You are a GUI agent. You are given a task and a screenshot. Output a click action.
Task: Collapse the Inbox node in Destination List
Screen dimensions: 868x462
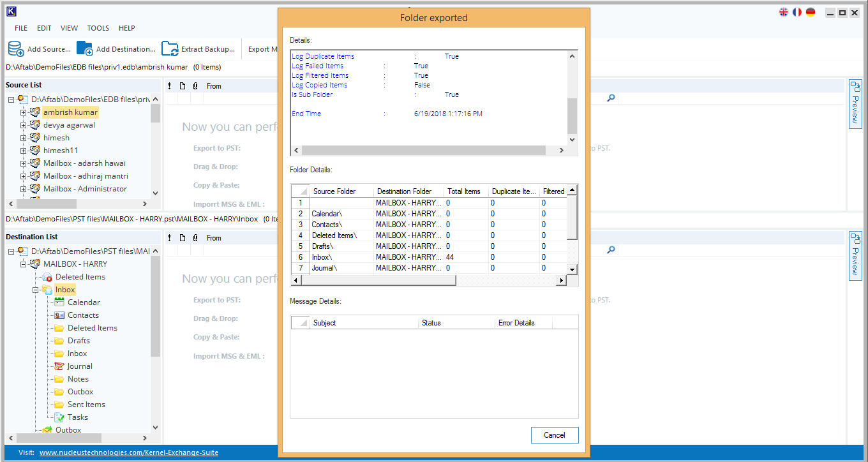[x=36, y=290]
